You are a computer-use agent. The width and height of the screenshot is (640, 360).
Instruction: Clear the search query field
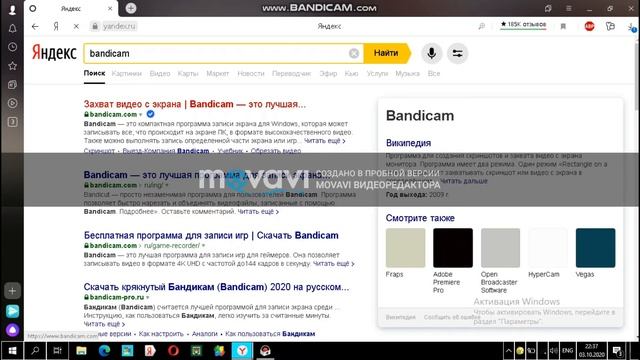coord(354,53)
